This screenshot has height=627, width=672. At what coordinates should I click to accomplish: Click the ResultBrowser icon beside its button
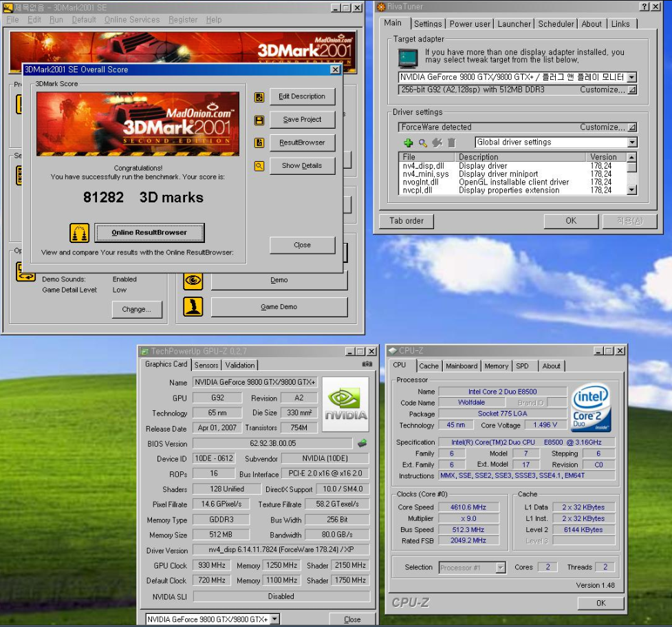(x=259, y=142)
